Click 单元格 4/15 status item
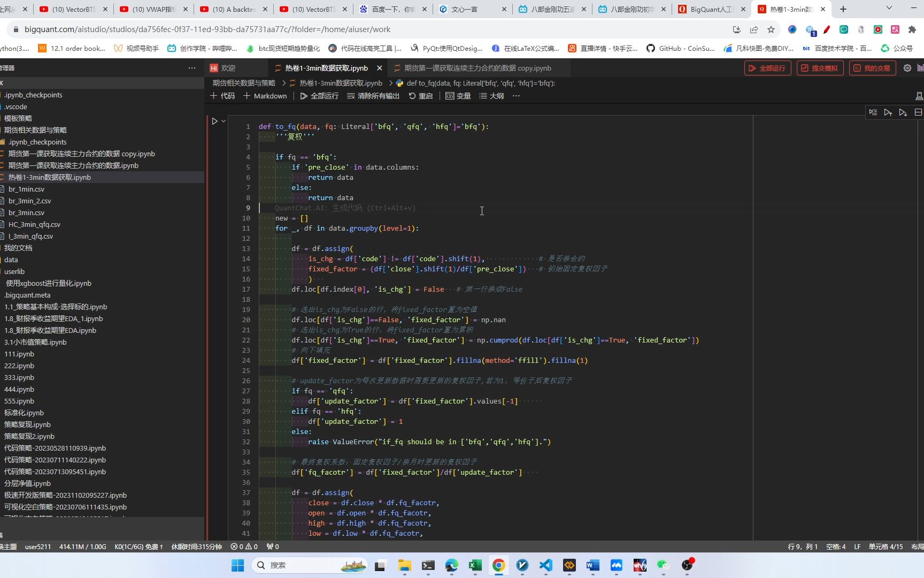This screenshot has width=924, height=578. point(885,546)
